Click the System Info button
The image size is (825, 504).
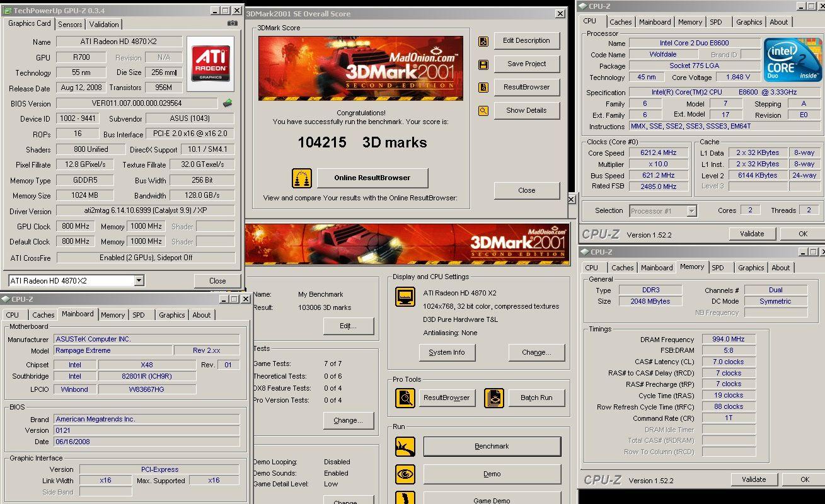pyautogui.click(x=447, y=353)
